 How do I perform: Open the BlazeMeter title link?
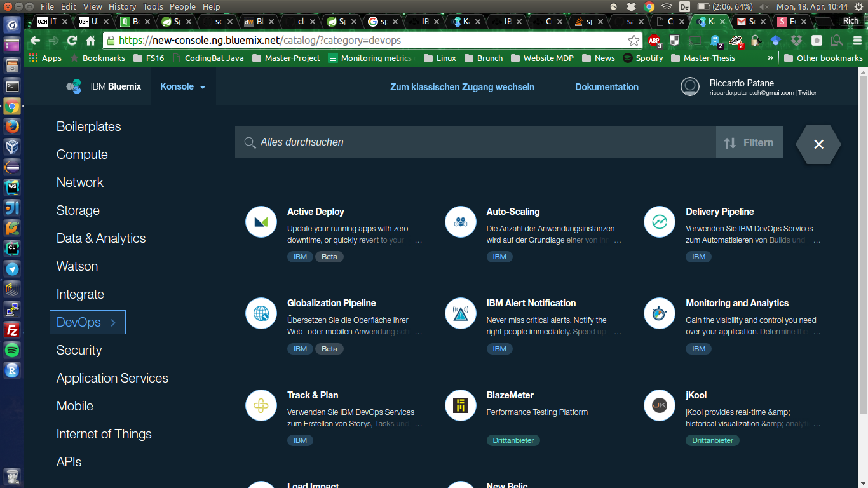(x=510, y=395)
